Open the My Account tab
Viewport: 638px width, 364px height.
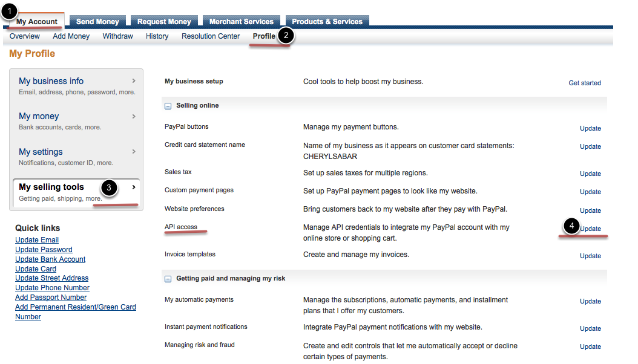click(x=36, y=22)
